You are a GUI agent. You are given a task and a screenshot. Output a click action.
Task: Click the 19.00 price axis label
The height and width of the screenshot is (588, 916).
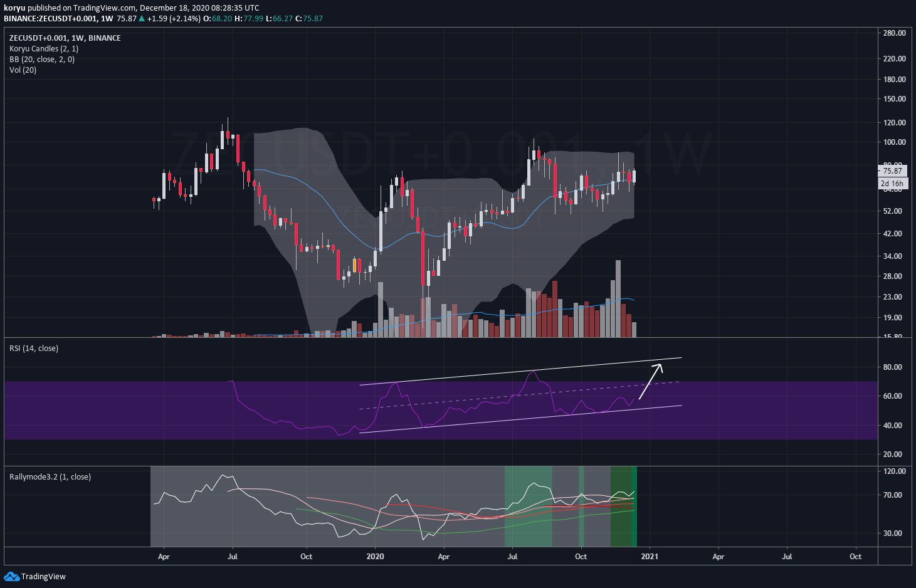[893, 317]
